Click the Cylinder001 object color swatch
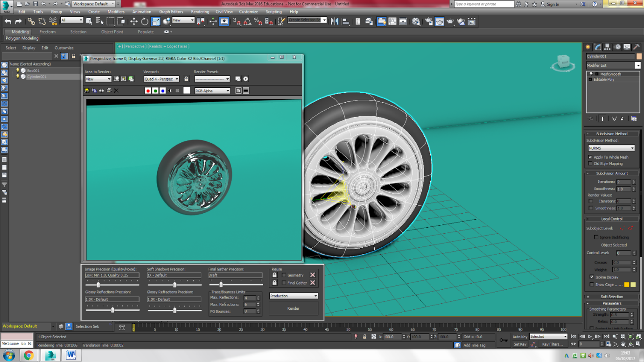The height and width of the screenshot is (362, 644). click(639, 56)
